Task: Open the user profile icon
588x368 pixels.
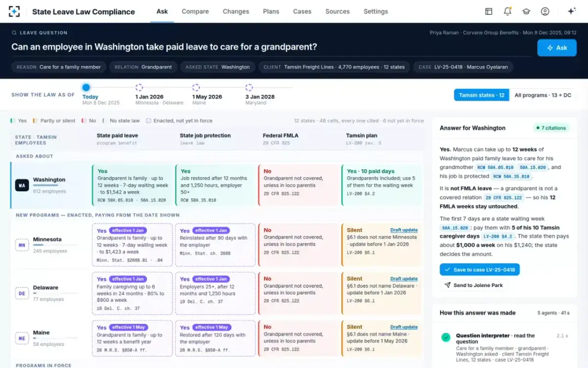Action: (545, 11)
